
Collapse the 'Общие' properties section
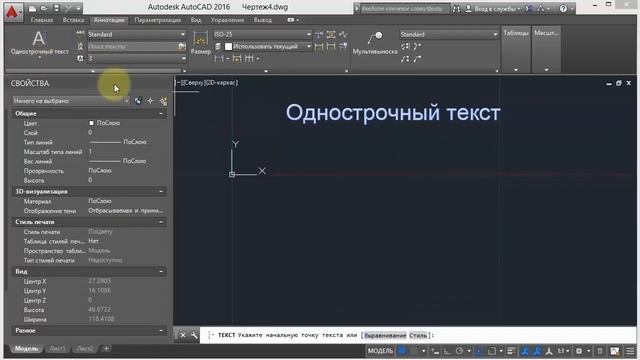161,113
